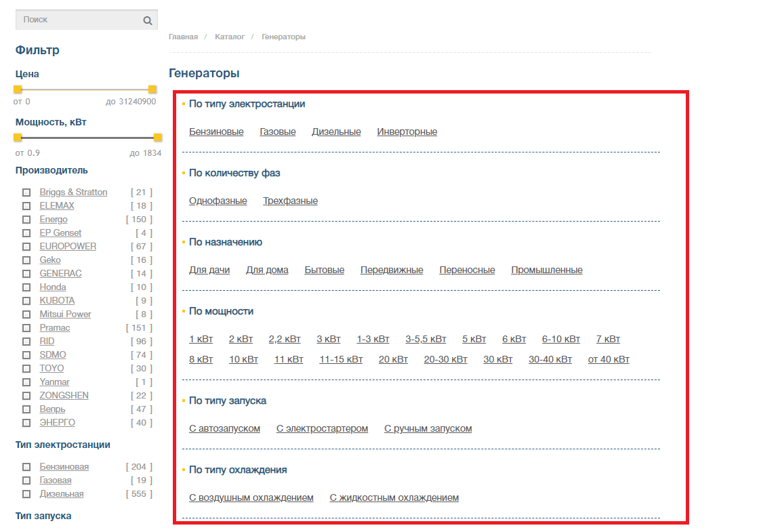This screenshot has height=532, width=761.
Task: Select the Инверторные generators link
Action: point(407,132)
